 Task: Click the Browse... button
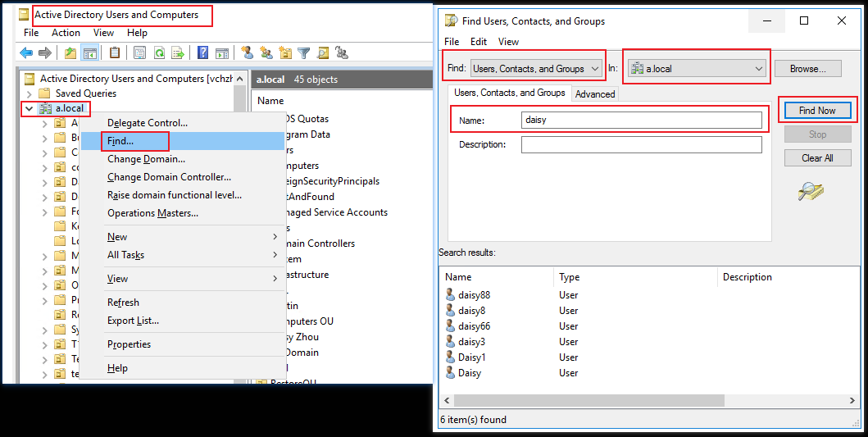pyautogui.click(x=807, y=69)
